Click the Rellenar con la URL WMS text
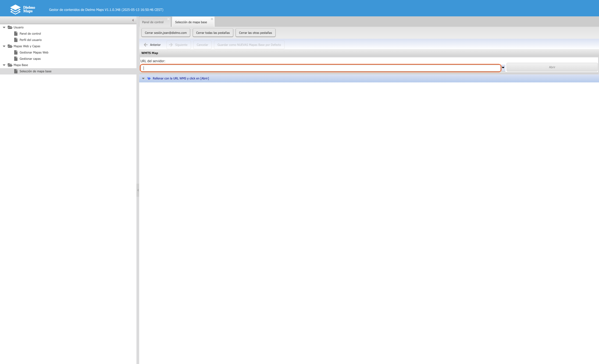The image size is (599, 364). (181, 78)
